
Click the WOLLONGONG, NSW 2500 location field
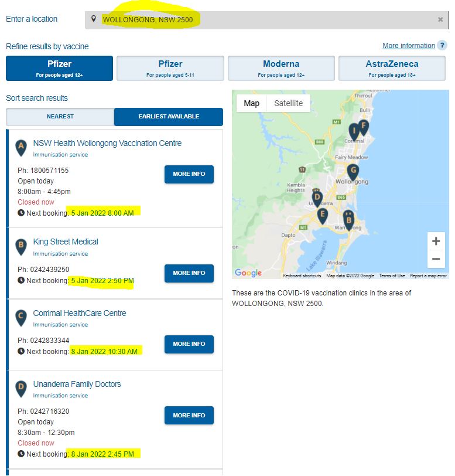(266, 20)
